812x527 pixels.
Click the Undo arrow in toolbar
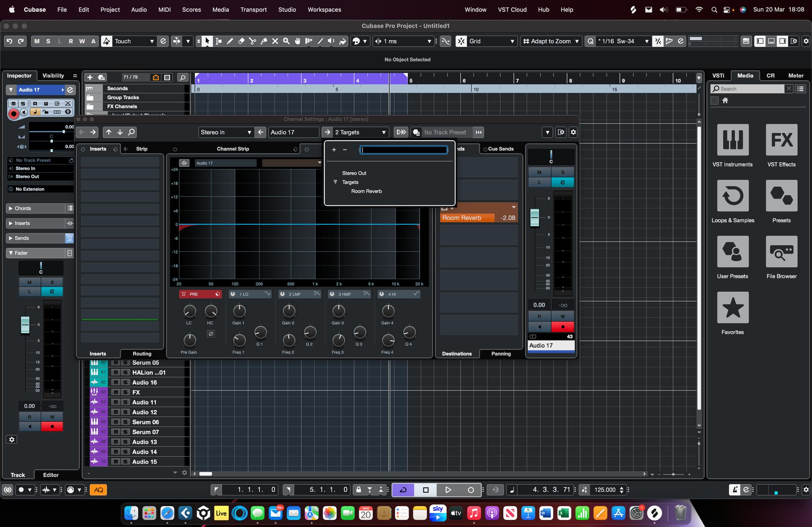(x=9, y=41)
